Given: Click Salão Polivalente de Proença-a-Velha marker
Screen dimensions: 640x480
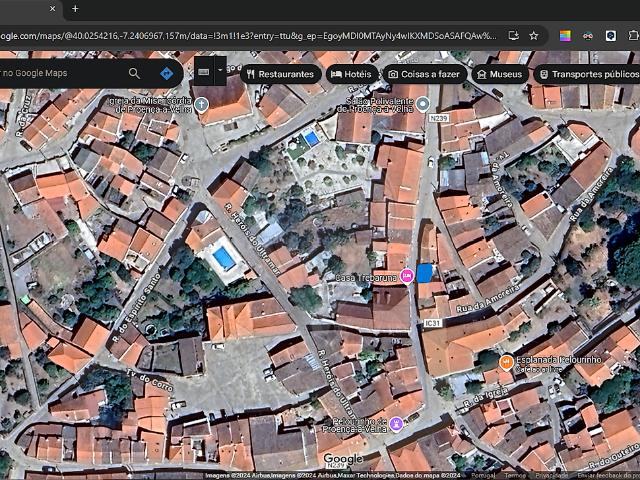Looking at the screenshot, I should [x=423, y=104].
